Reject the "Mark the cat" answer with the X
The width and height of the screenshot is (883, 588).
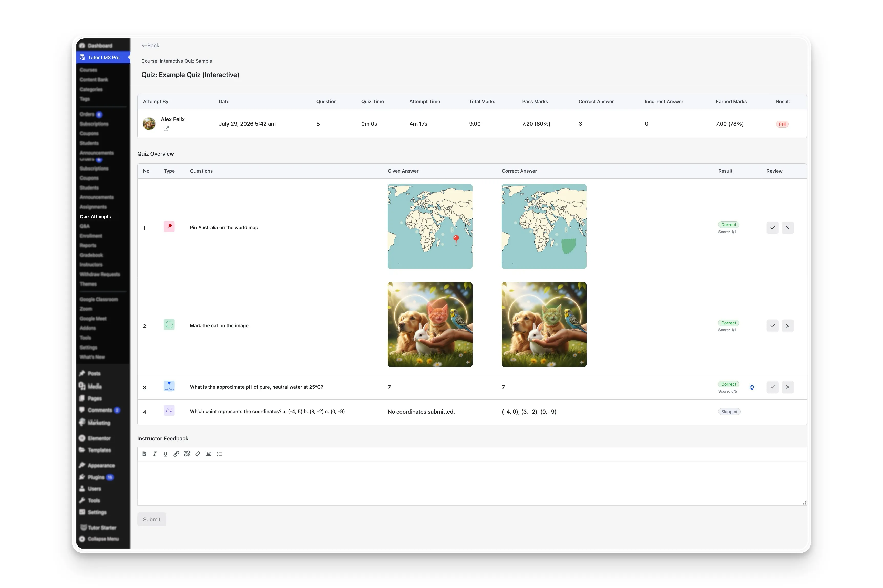pos(787,326)
